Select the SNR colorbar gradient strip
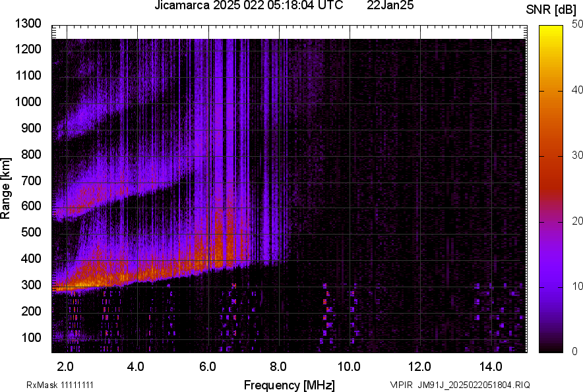Viewport: 583px width, 392px height. [x=551, y=188]
